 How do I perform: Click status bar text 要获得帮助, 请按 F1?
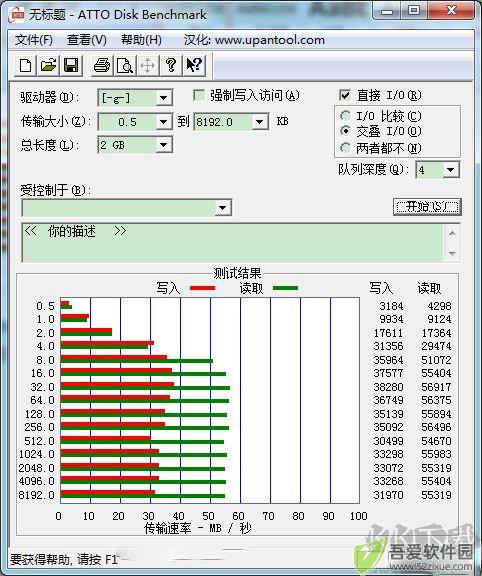63,559
